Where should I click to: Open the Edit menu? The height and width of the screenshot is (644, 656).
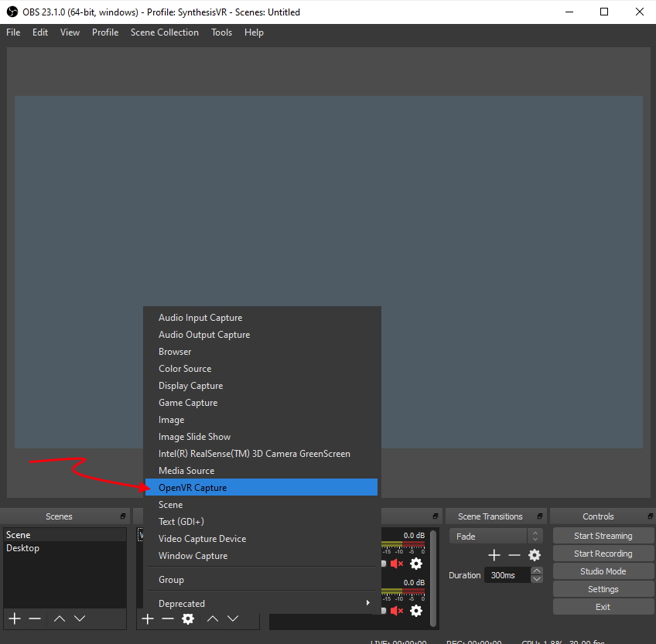tap(40, 32)
